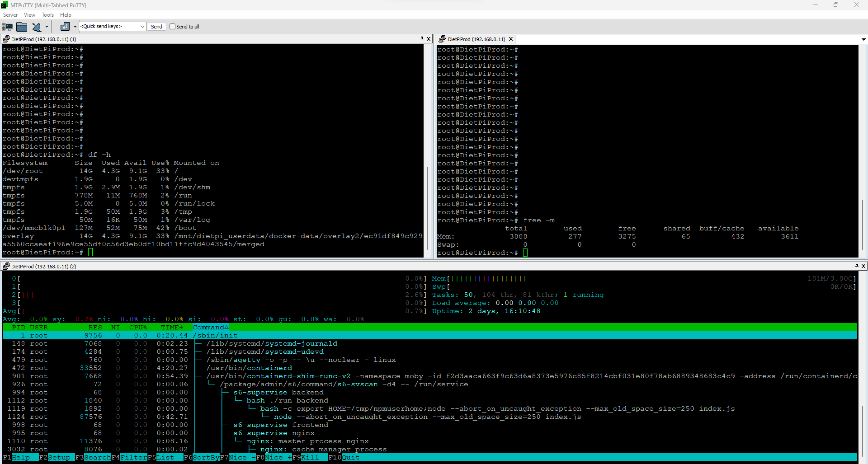
Task: Expand the send script dropdown arrow
Action: tap(75, 27)
